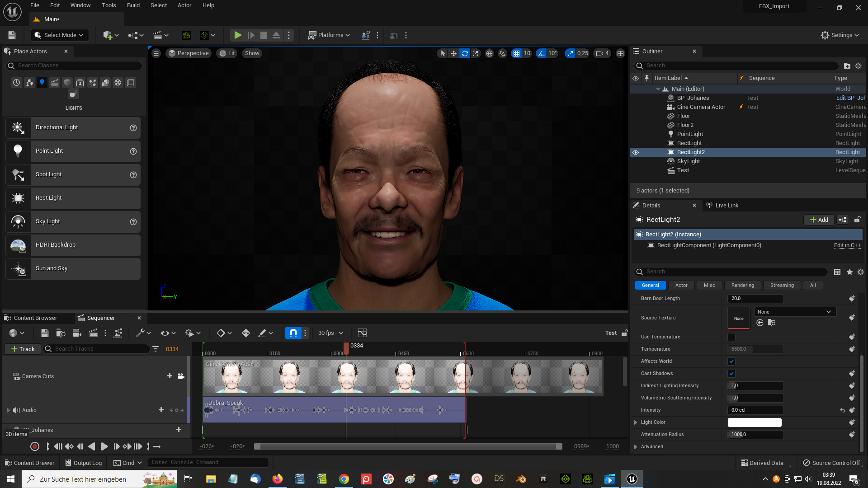Image resolution: width=868 pixels, height=488 pixels.
Task: Open the Sequencer curve editor icon
Action: pos(362,333)
